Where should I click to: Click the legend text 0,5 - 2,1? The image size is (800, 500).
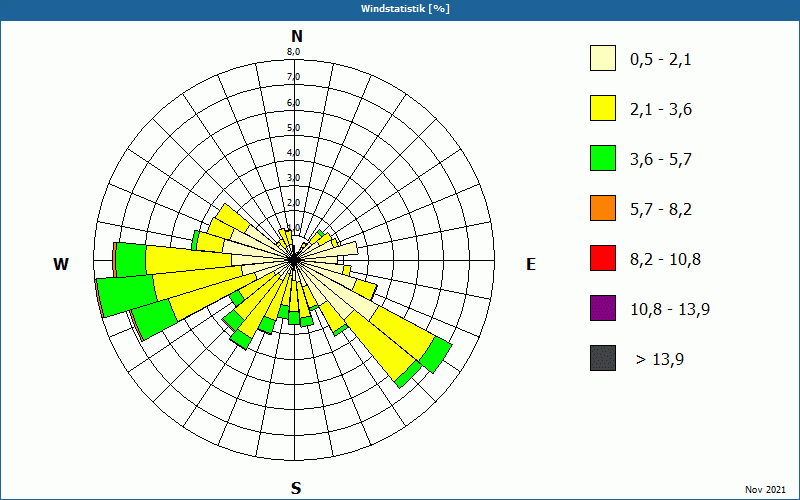(661, 60)
